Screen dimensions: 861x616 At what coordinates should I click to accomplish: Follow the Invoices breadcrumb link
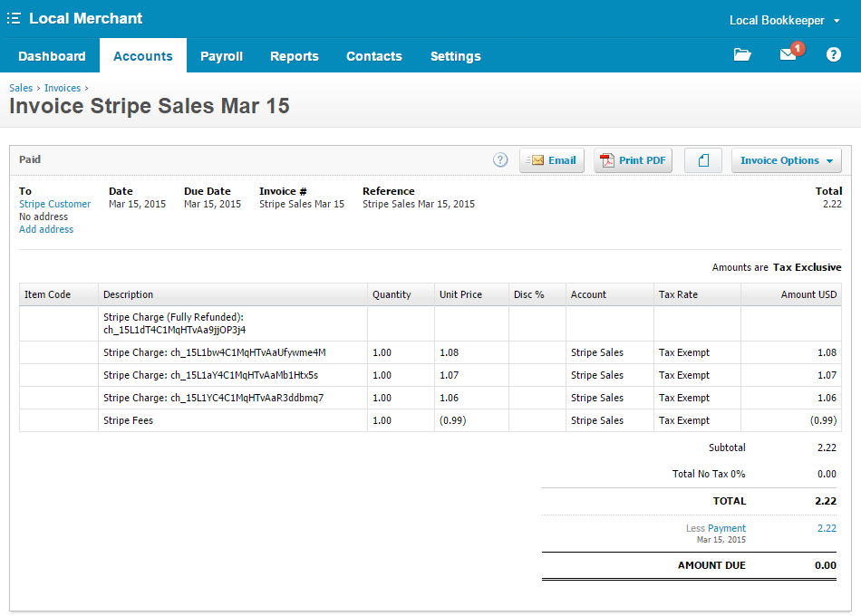[63, 88]
